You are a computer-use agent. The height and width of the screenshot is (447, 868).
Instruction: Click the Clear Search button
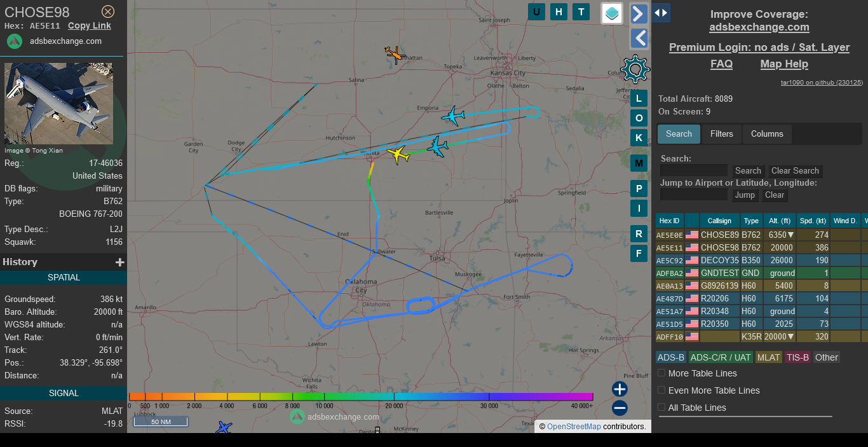[795, 170]
